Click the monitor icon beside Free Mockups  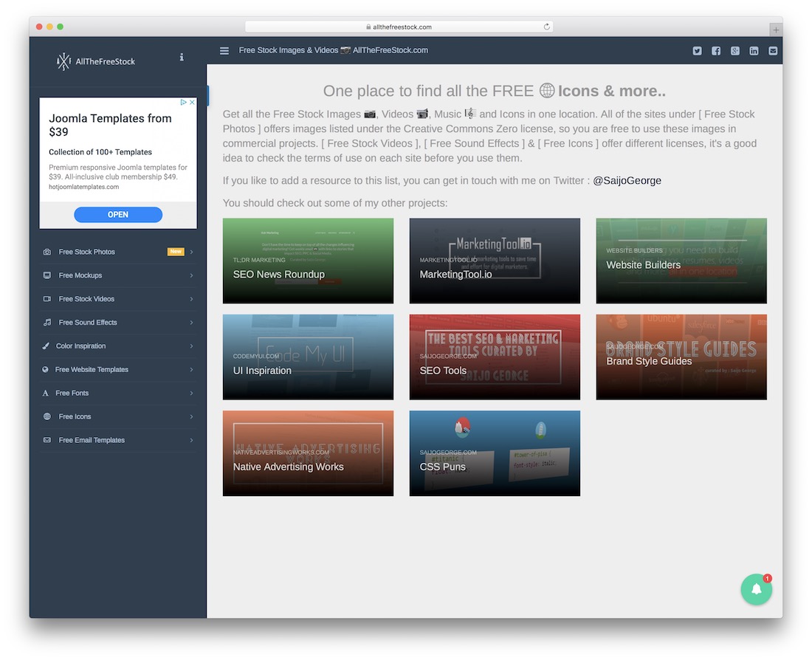click(x=47, y=275)
